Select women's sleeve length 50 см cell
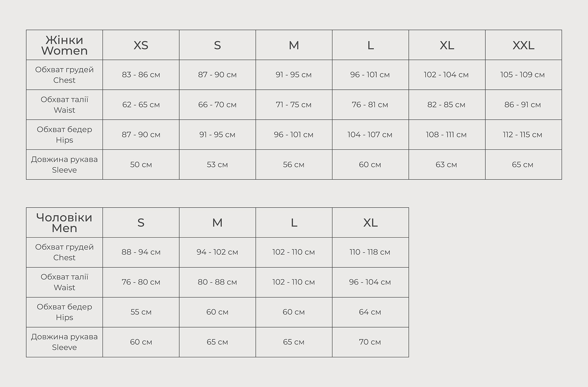Viewport: 588px width, 387px height. [x=141, y=165]
